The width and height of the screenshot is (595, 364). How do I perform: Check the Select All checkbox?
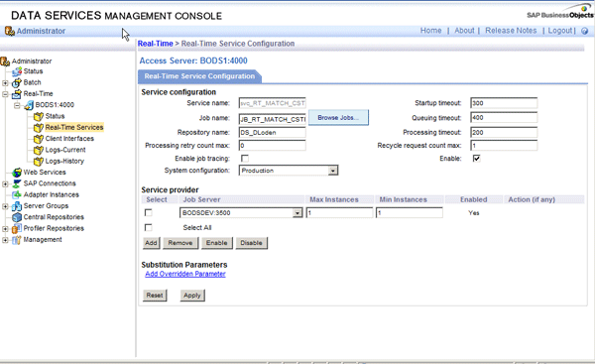click(x=149, y=228)
